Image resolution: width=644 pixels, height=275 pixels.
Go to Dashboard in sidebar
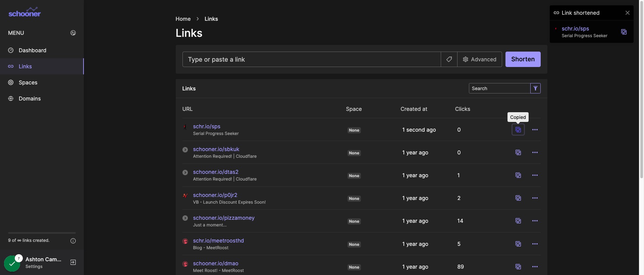coord(42,50)
